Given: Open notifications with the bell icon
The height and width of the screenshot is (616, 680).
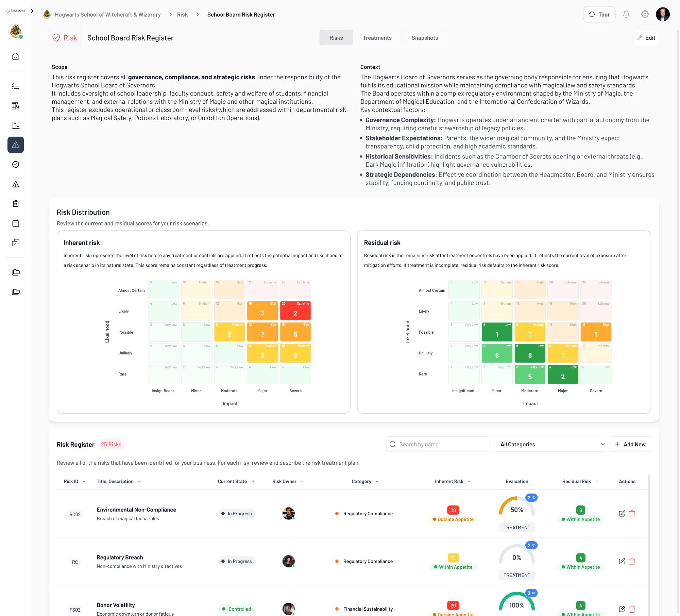Looking at the screenshot, I should click(x=626, y=14).
